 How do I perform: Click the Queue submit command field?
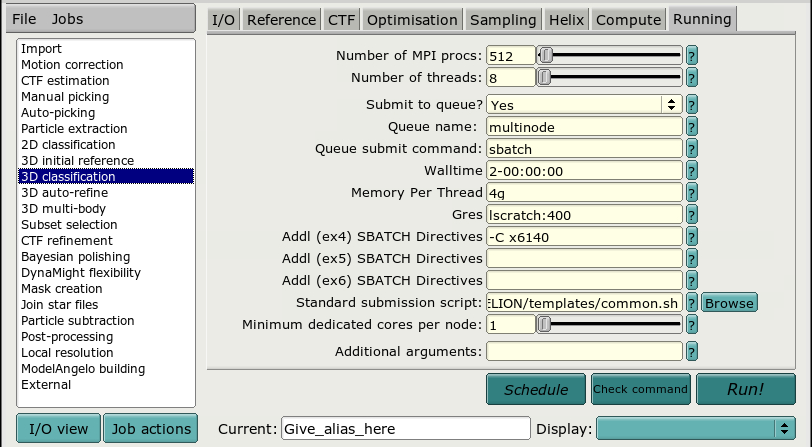(584, 149)
